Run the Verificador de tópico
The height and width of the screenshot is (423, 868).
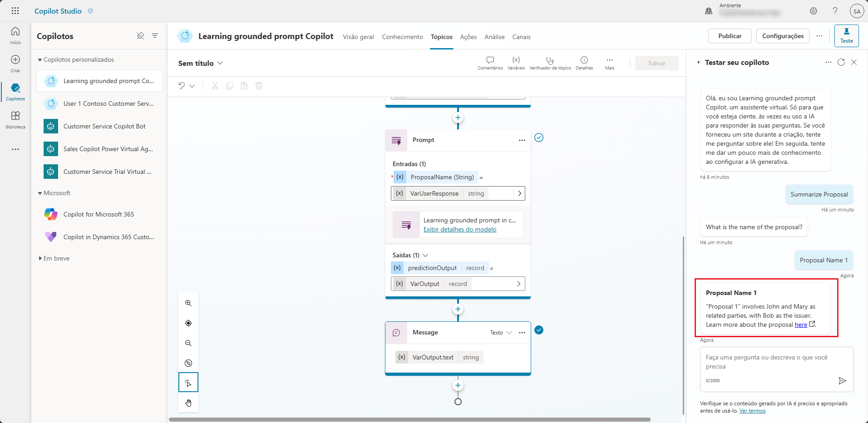(550, 63)
